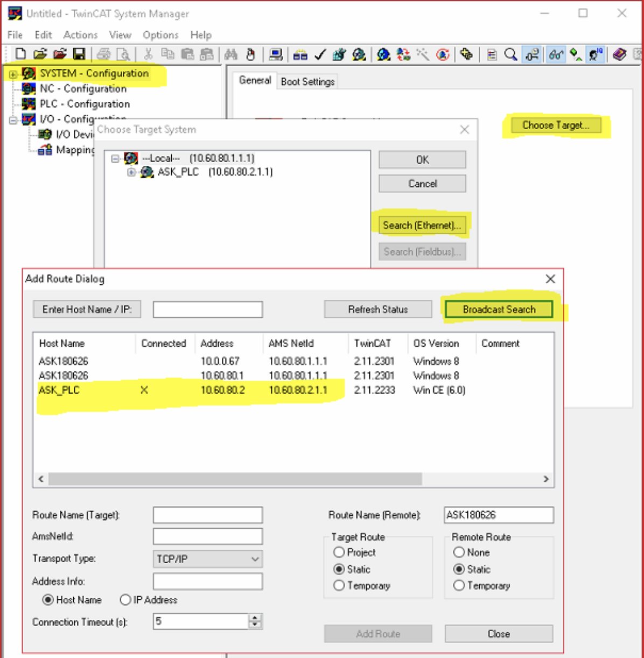Click the Search (Ethernet) button

click(x=422, y=225)
